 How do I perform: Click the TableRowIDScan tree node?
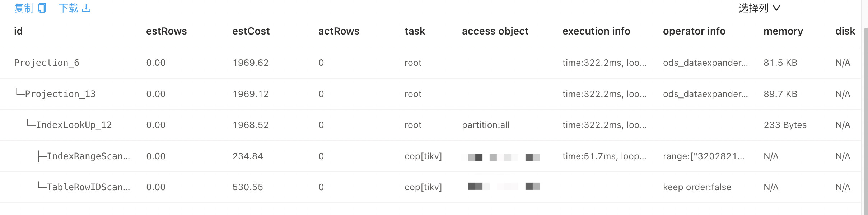(x=88, y=187)
